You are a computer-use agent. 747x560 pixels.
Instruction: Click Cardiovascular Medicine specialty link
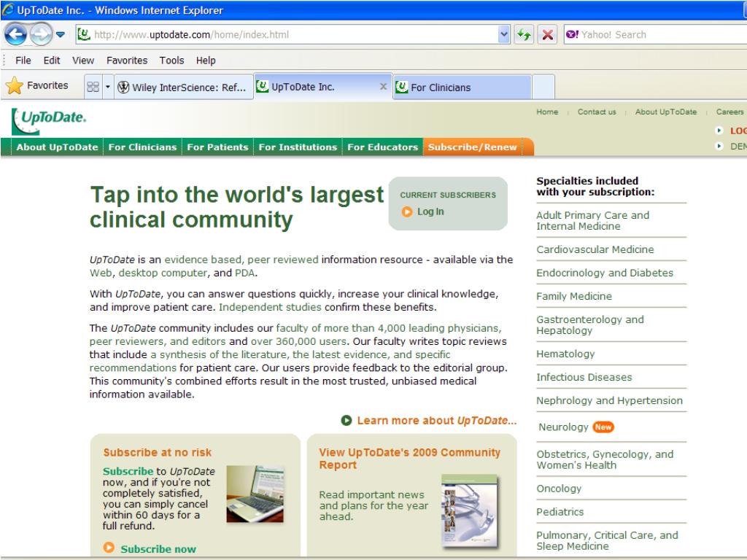(595, 249)
